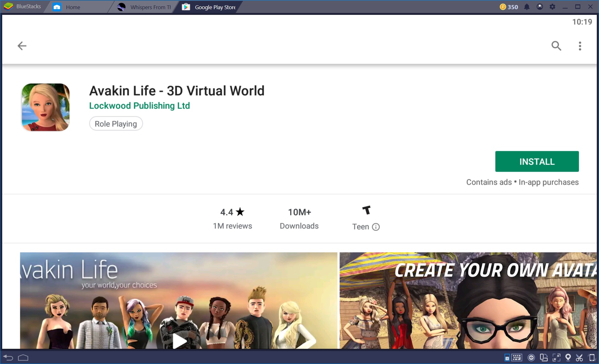
Task: Open BlueStacks settings gear
Action: point(552,7)
